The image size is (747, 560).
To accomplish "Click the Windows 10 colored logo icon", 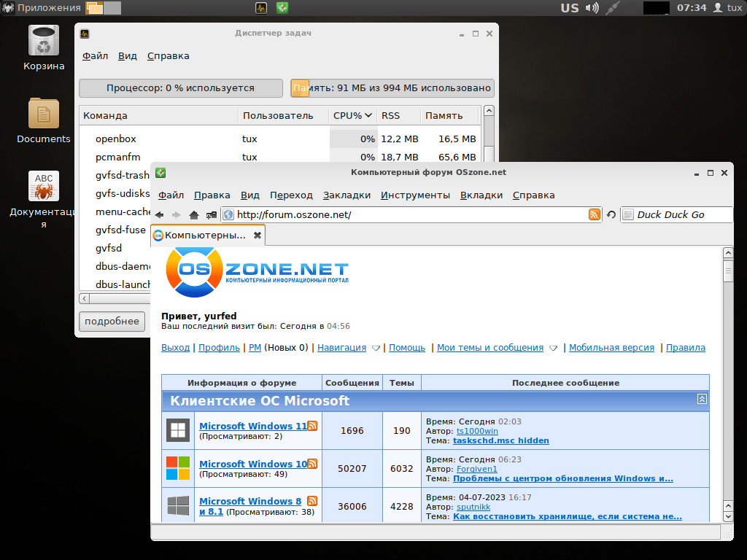I will click(178, 468).
